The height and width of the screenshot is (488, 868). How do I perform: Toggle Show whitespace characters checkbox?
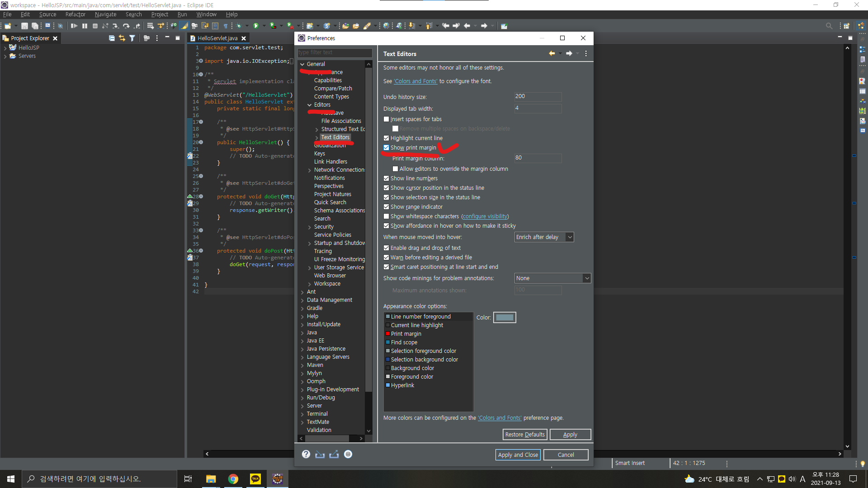coord(387,216)
